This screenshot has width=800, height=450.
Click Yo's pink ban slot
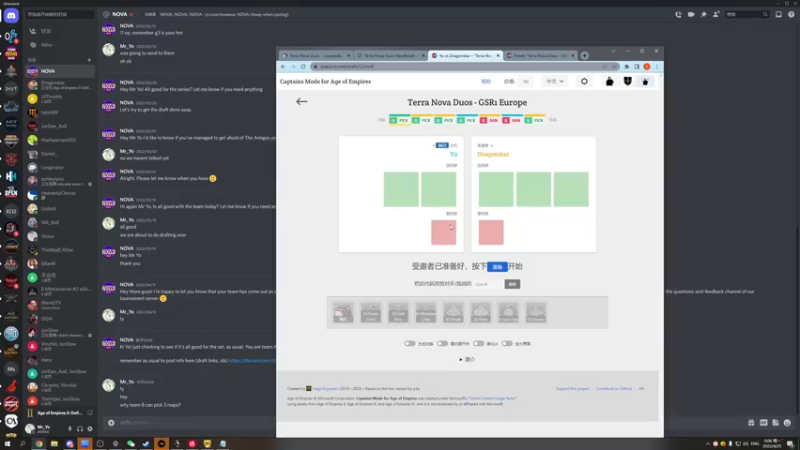click(443, 232)
